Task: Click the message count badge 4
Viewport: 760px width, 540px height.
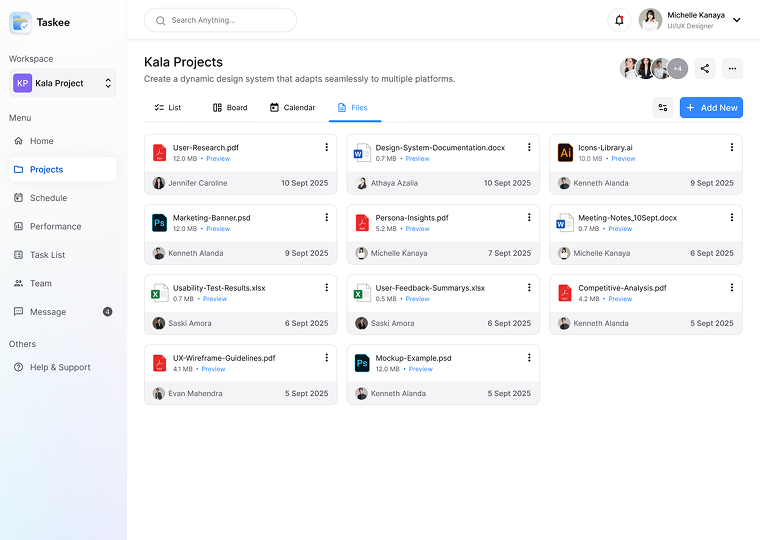Action: pos(108,312)
